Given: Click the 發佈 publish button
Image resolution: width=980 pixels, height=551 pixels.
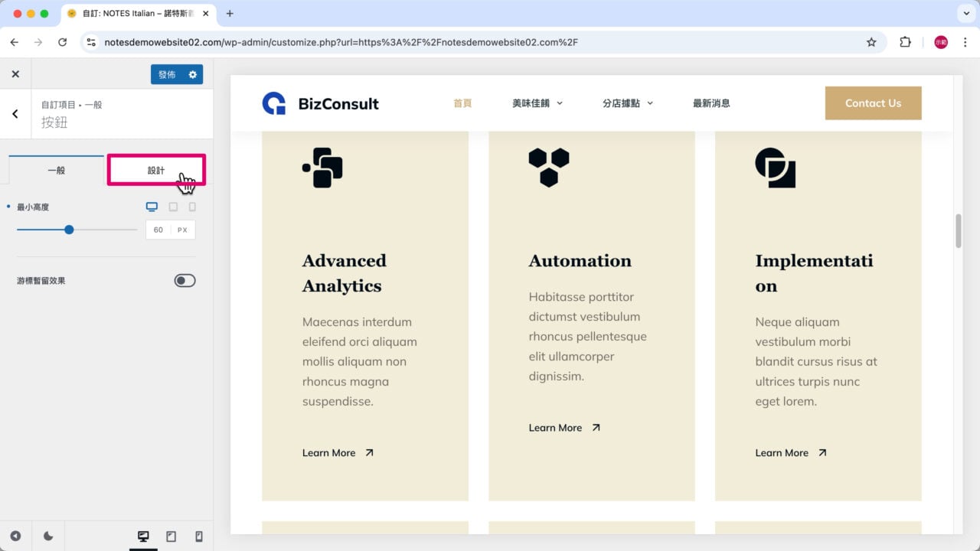Looking at the screenshot, I should click(x=167, y=74).
